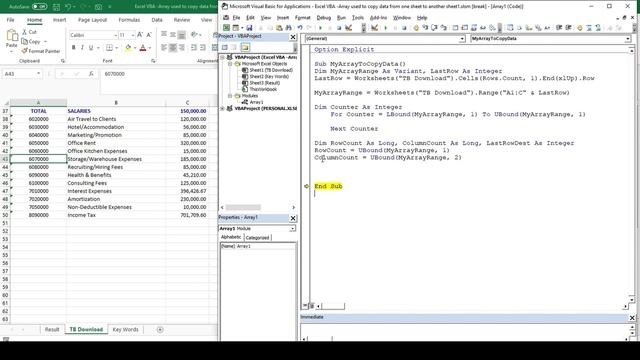Add a new sheet with plus icon
640x360 pixels.
[x=160, y=329]
